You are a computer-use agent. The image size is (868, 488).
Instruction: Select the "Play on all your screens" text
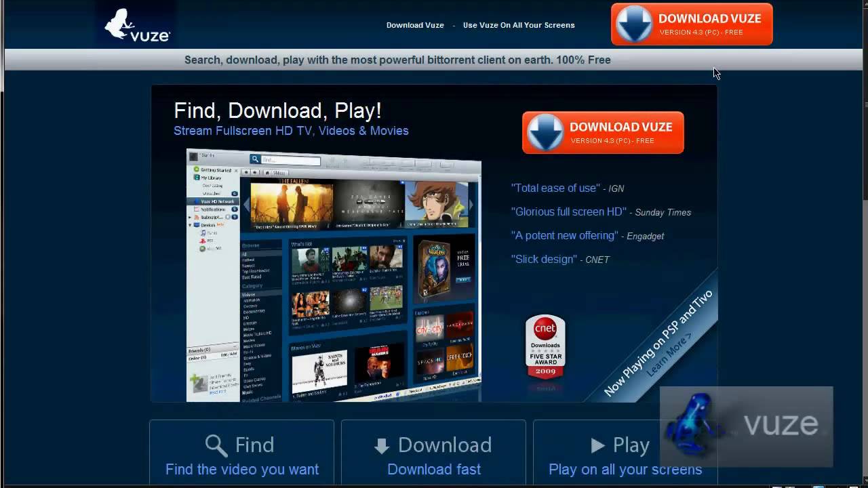tap(625, 469)
